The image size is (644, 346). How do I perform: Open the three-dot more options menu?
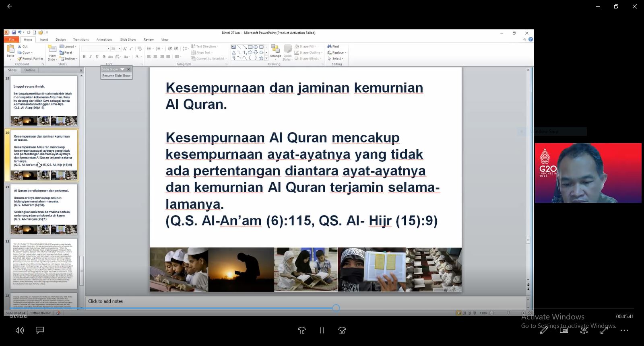pyautogui.click(x=624, y=330)
